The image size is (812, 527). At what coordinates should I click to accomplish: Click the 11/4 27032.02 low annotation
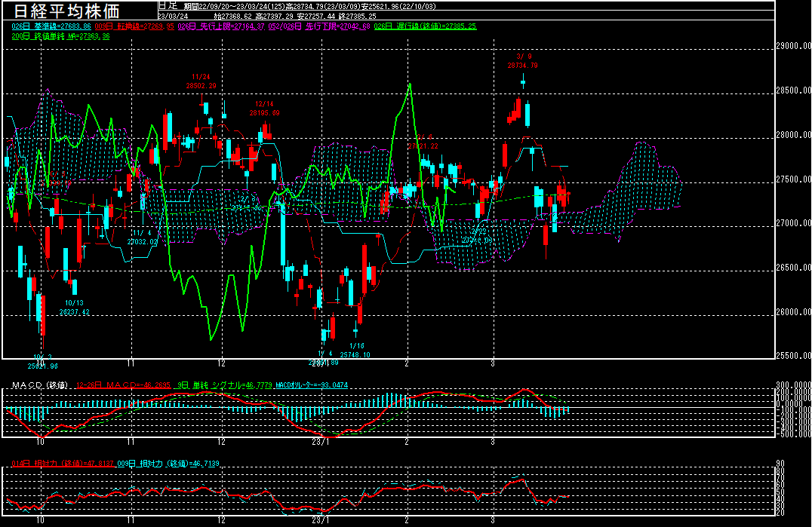(x=143, y=237)
